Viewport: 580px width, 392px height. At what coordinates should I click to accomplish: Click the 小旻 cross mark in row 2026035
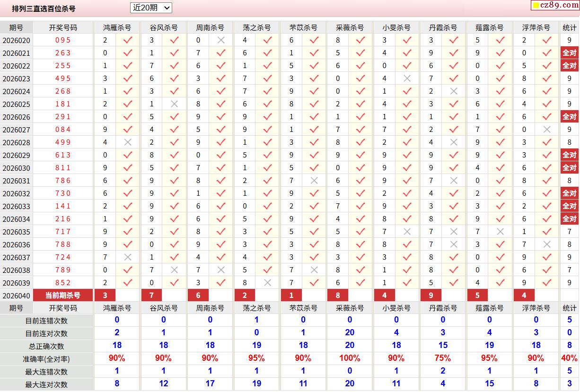(407, 232)
